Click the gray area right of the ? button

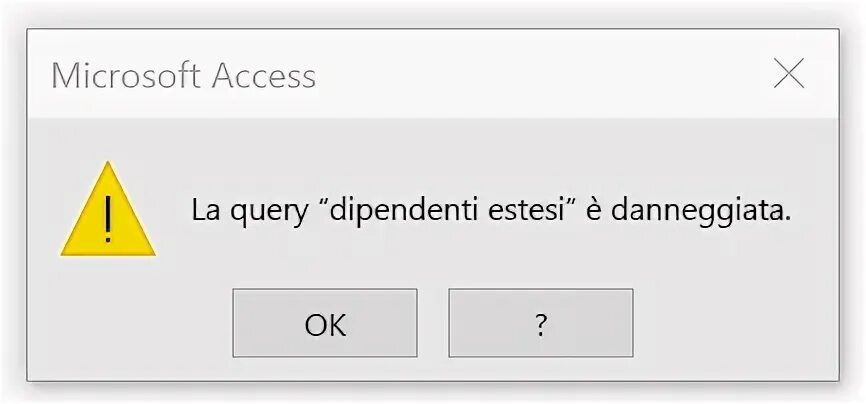[x=735, y=323]
